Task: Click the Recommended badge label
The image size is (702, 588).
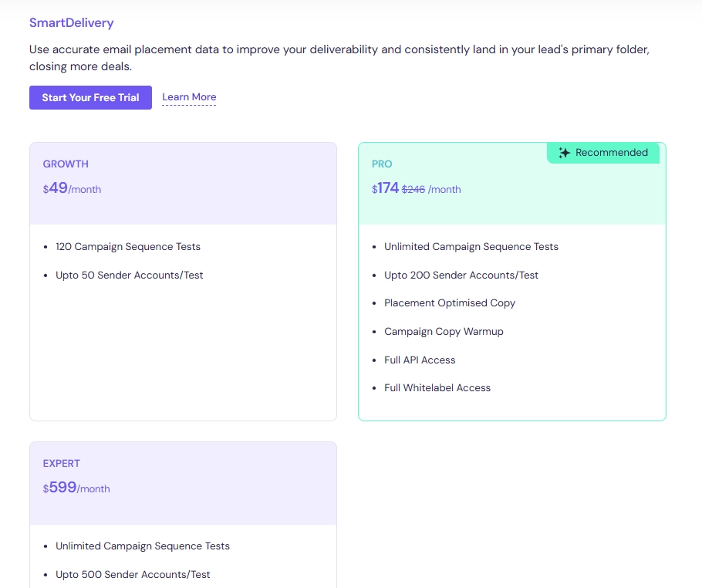Action: pyautogui.click(x=612, y=153)
